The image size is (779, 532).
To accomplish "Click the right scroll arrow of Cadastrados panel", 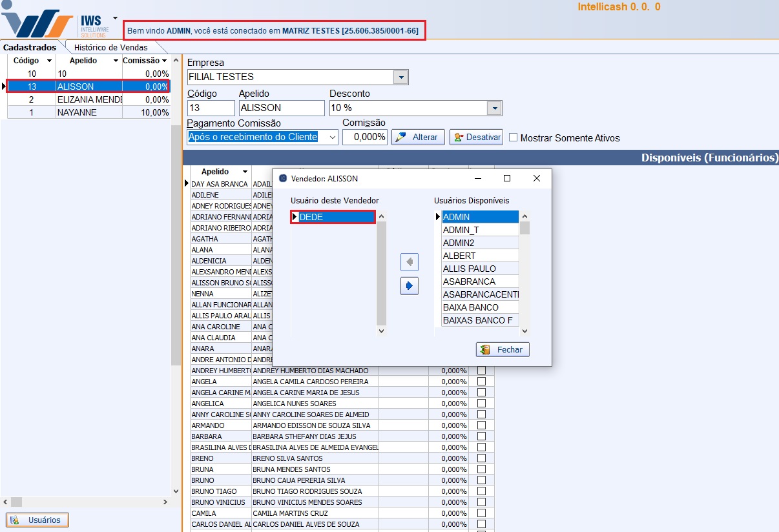I will [165, 502].
